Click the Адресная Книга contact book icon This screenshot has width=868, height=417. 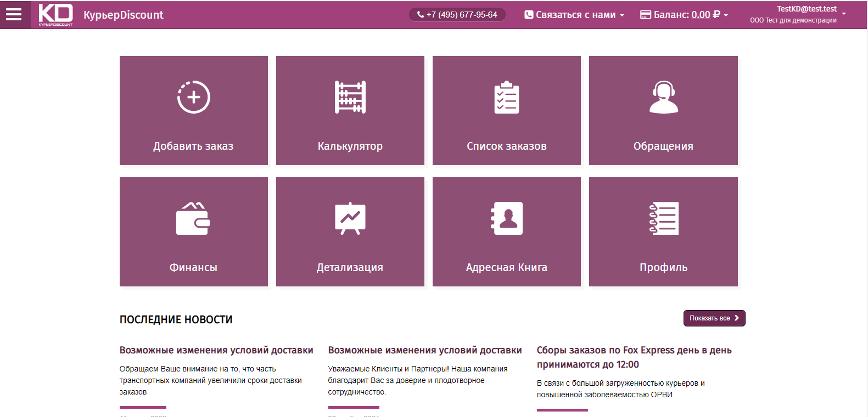pyautogui.click(x=507, y=218)
